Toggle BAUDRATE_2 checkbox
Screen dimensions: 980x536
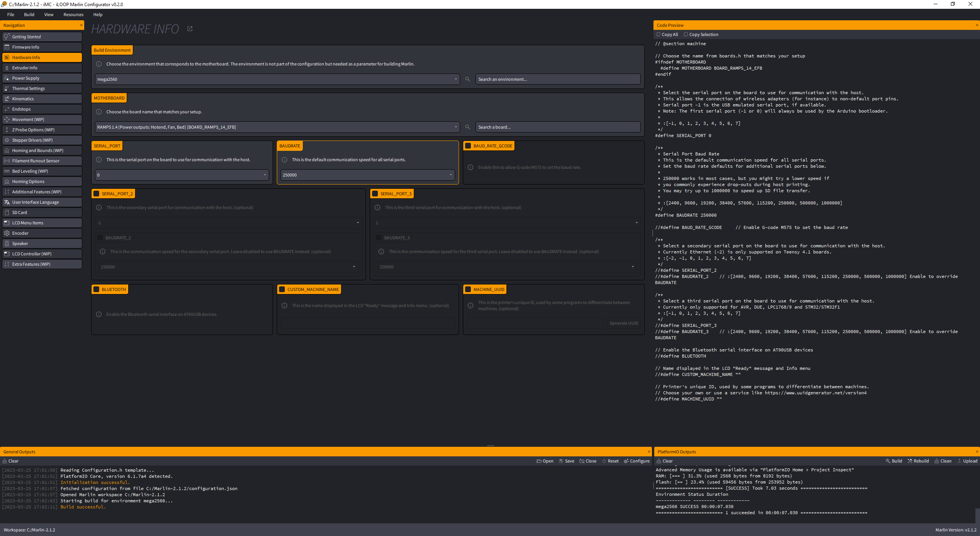[x=100, y=238]
